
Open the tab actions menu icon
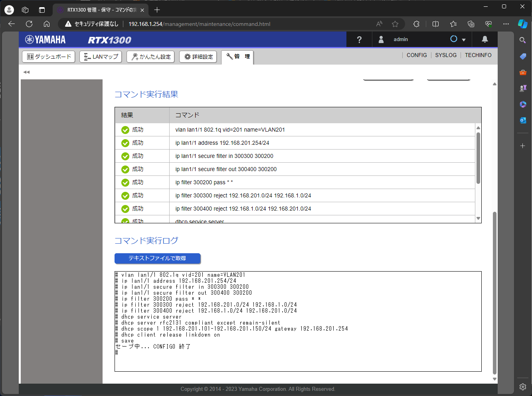(42, 10)
